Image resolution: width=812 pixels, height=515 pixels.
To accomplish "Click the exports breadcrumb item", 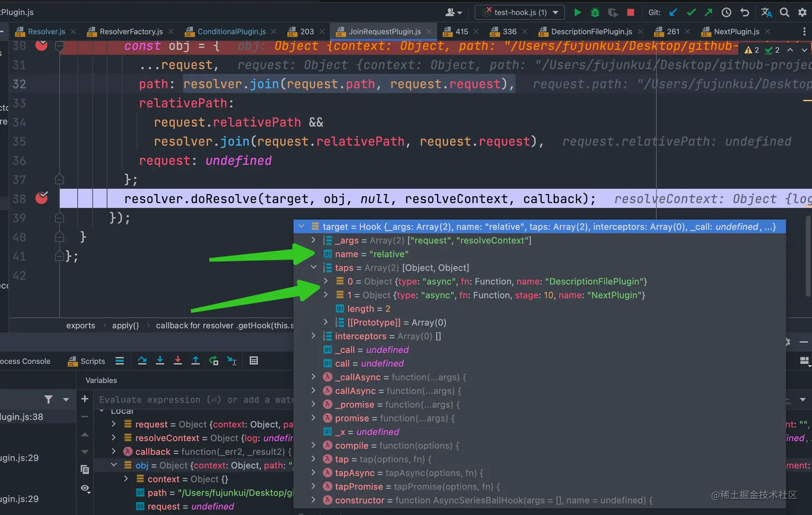I will pos(81,325).
